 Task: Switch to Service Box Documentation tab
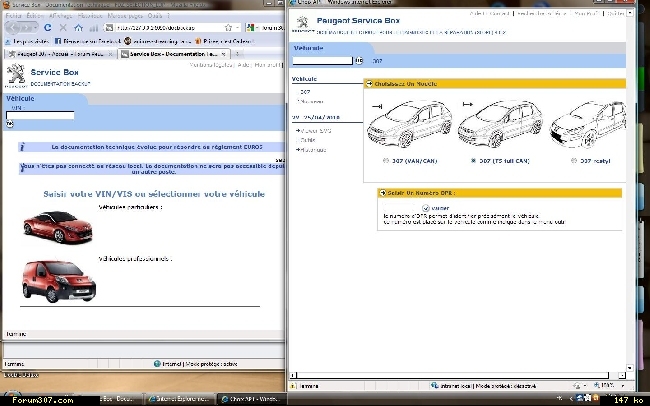click(x=174, y=54)
